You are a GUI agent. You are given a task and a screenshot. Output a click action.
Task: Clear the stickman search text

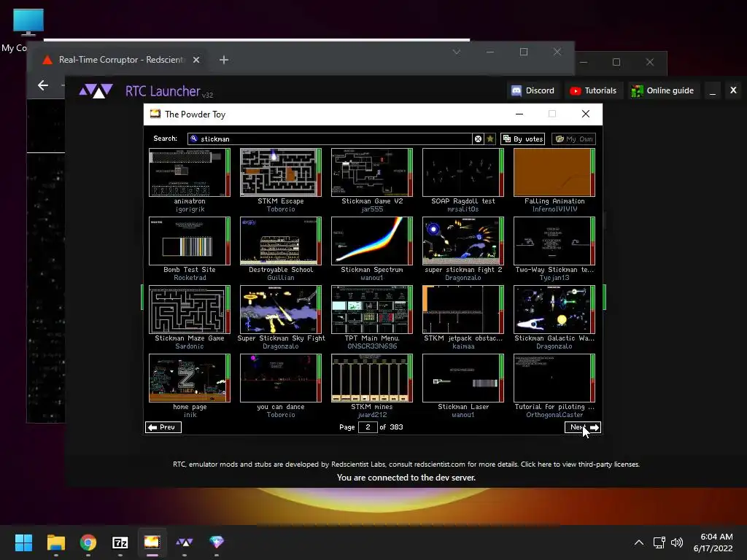pyautogui.click(x=478, y=139)
